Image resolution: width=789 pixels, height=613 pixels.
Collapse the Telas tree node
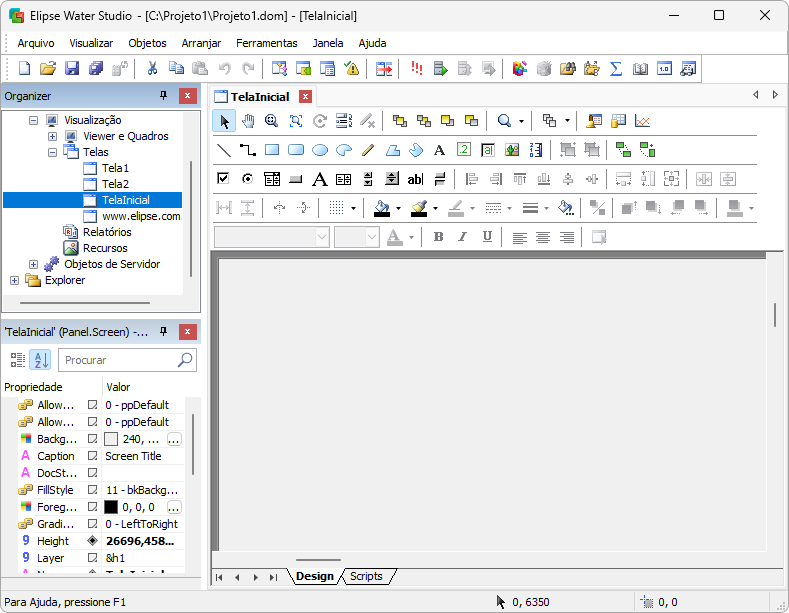52,152
